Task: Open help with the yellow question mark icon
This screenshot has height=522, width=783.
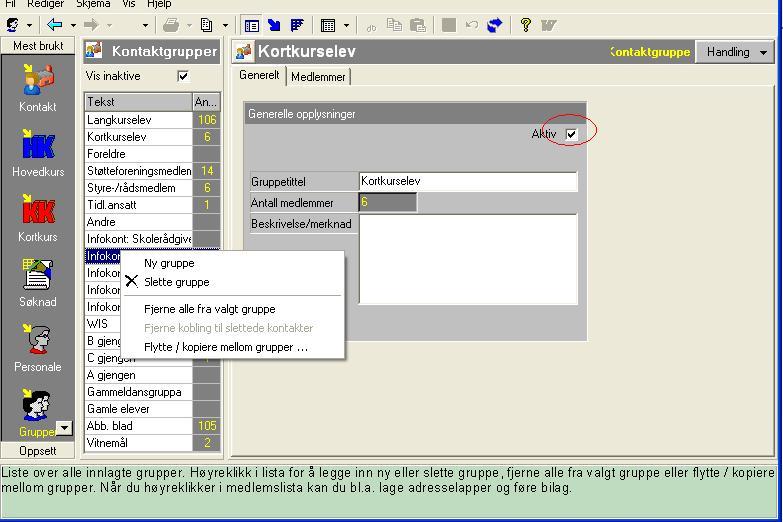Action: tap(525, 24)
